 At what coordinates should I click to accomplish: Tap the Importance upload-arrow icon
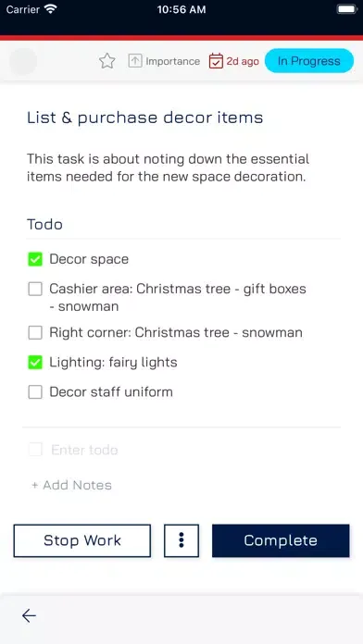pyautogui.click(x=135, y=61)
